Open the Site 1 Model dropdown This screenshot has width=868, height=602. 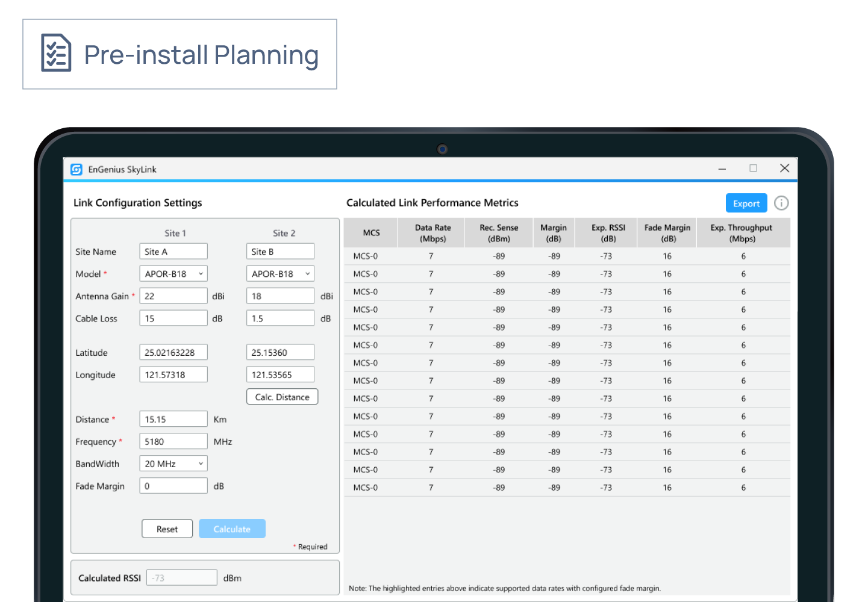click(x=173, y=273)
